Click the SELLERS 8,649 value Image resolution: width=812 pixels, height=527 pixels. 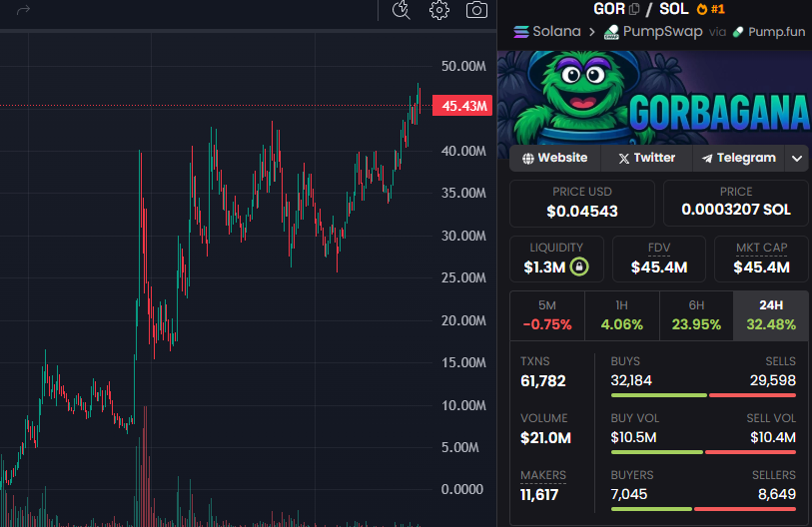click(x=777, y=495)
